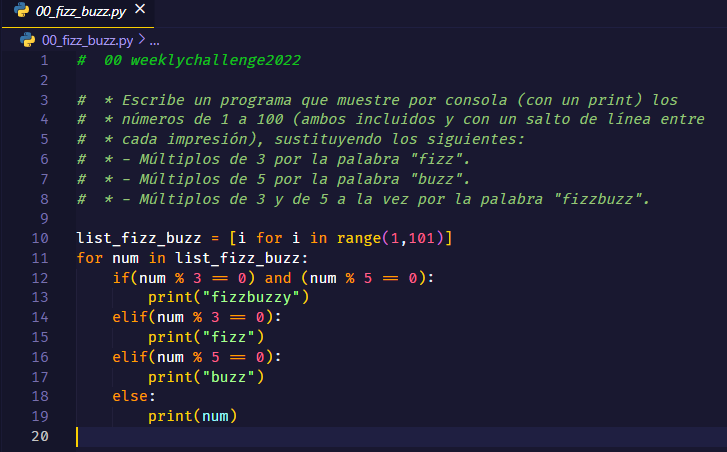This screenshot has height=452, width=727.
Task: Select the 00_fizz_buzz.py editor tab
Action: click(x=78, y=13)
